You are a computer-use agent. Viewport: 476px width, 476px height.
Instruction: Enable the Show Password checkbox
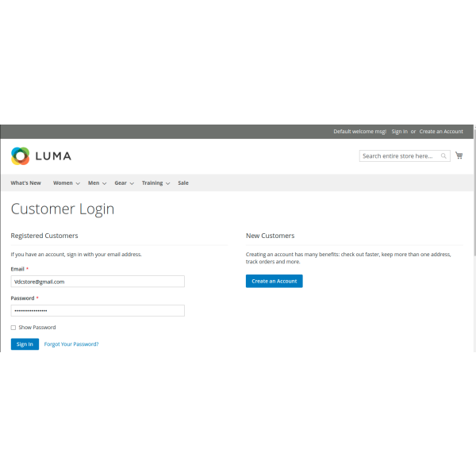tap(13, 328)
